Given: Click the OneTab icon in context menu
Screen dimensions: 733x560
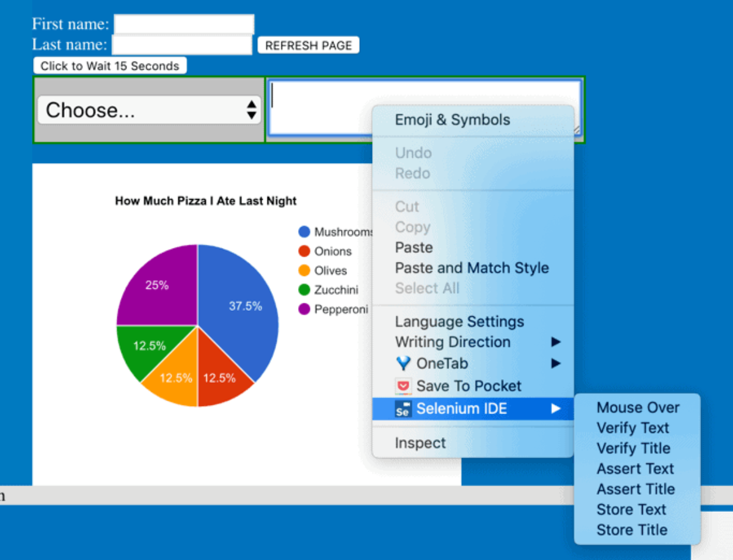Looking at the screenshot, I should [403, 363].
